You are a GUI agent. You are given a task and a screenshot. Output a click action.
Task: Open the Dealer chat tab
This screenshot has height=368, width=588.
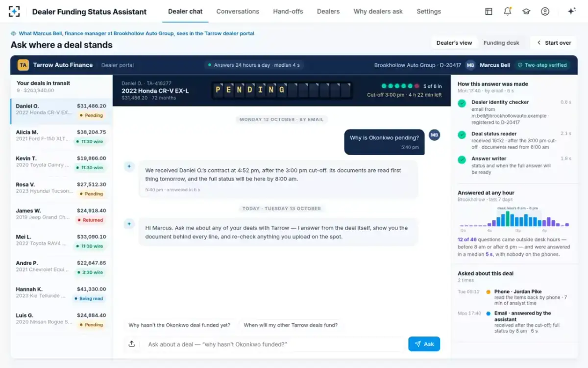(185, 11)
